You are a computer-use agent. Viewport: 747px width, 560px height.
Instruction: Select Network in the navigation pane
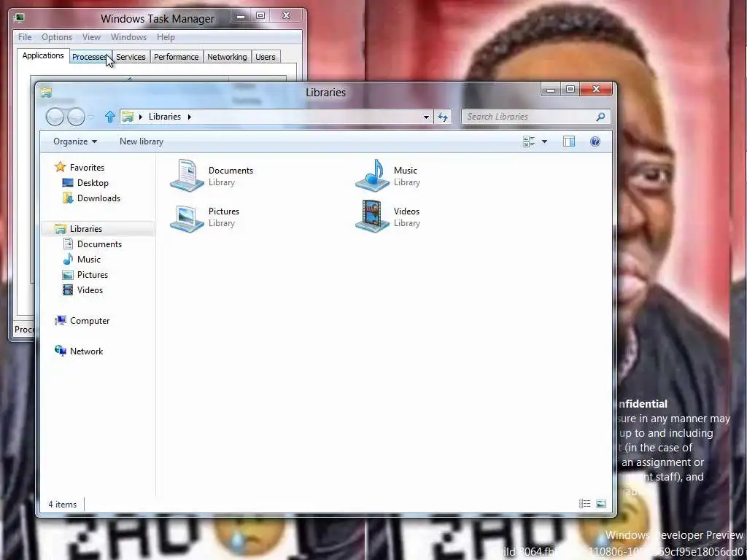pyautogui.click(x=86, y=351)
